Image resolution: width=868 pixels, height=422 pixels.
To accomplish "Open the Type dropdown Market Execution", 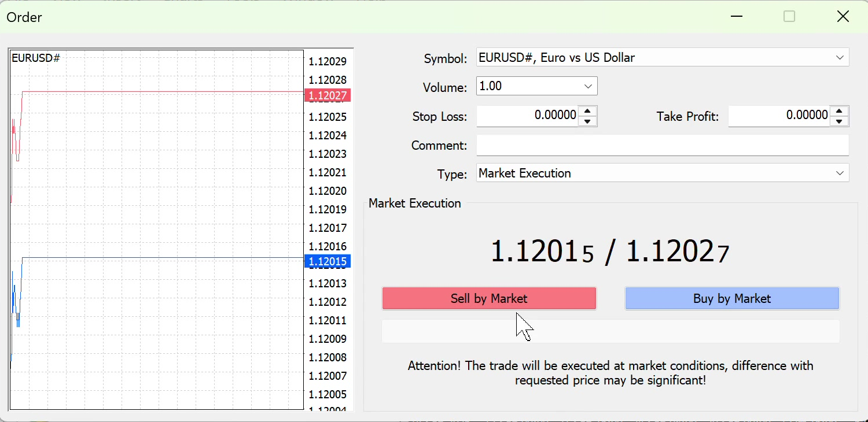I will [663, 173].
